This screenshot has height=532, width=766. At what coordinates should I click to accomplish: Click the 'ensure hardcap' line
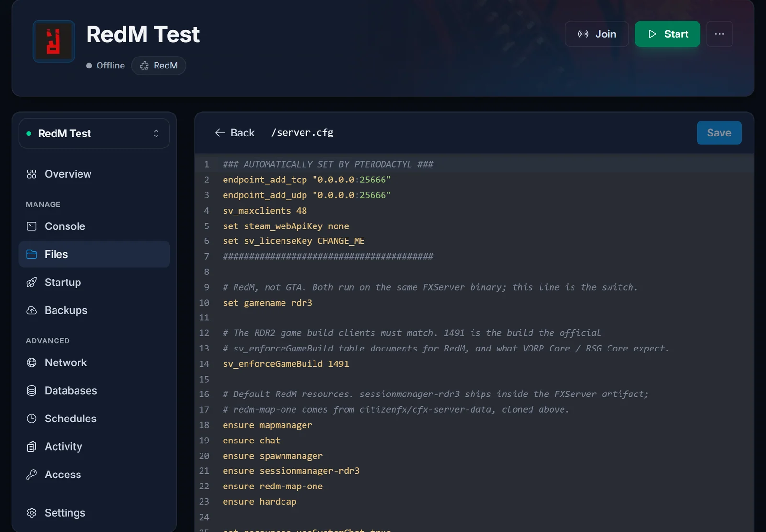[x=259, y=502]
